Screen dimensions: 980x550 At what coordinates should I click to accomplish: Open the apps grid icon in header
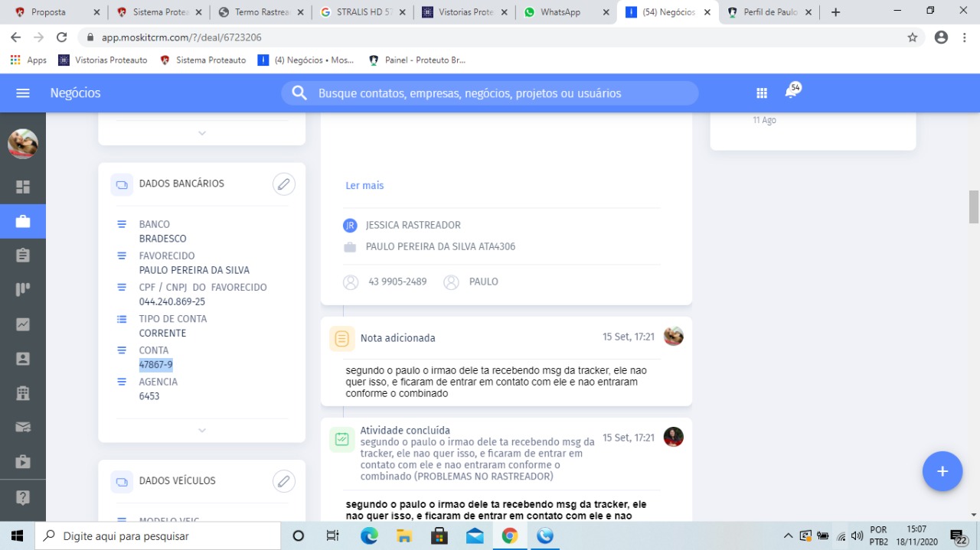pos(761,93)
